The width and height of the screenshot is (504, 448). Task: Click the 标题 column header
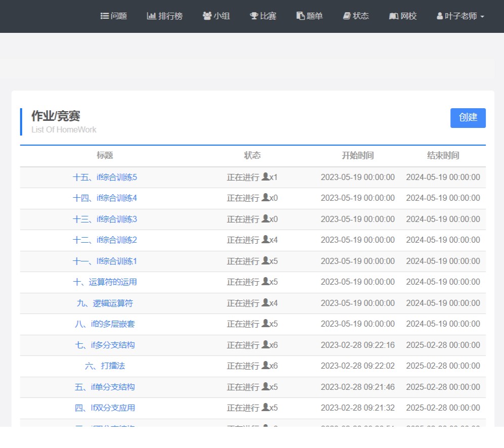105,156
